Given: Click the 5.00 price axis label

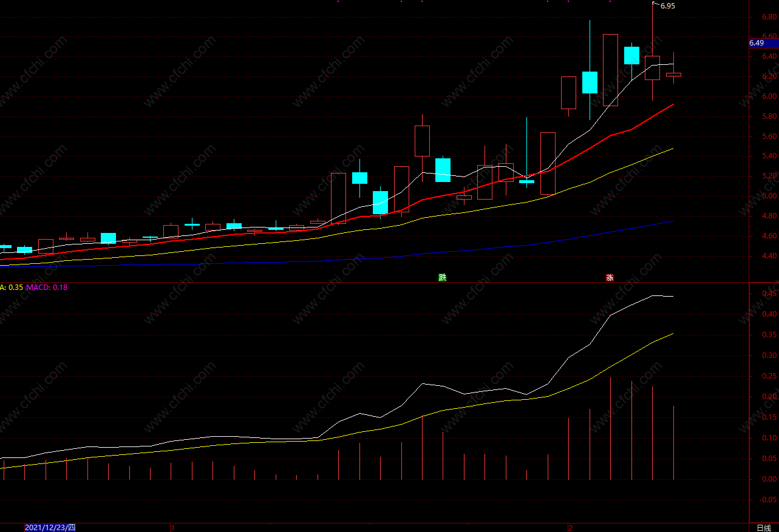Looking at the screenshot, I should [x=769, y=196].
